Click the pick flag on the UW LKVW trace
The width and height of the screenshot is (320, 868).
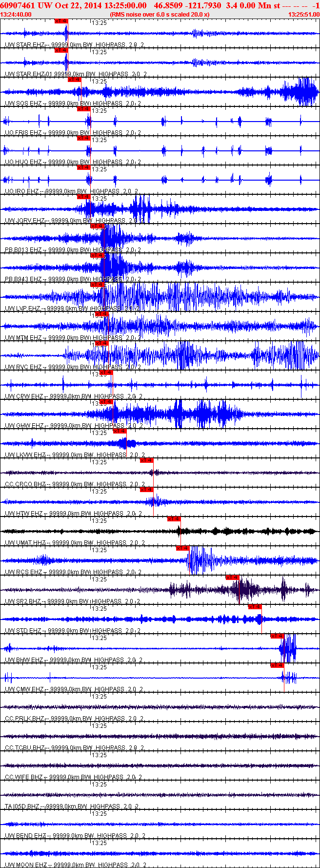click(x=120, y=431)
